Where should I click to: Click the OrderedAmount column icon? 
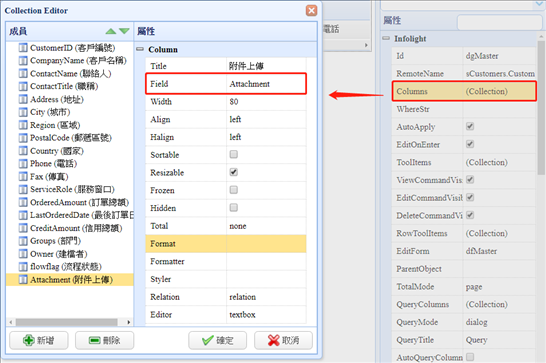click(23, 202)
